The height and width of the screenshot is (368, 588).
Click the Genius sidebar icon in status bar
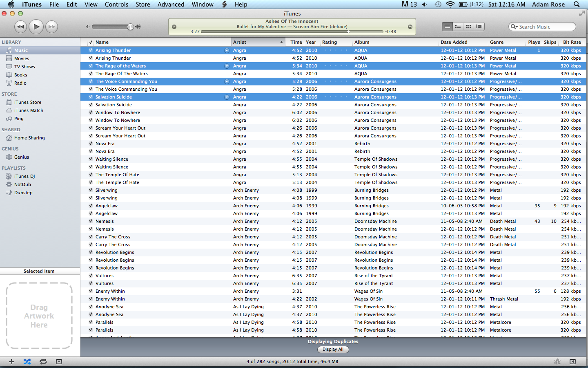pyautogui.click(x=557, y=361)
